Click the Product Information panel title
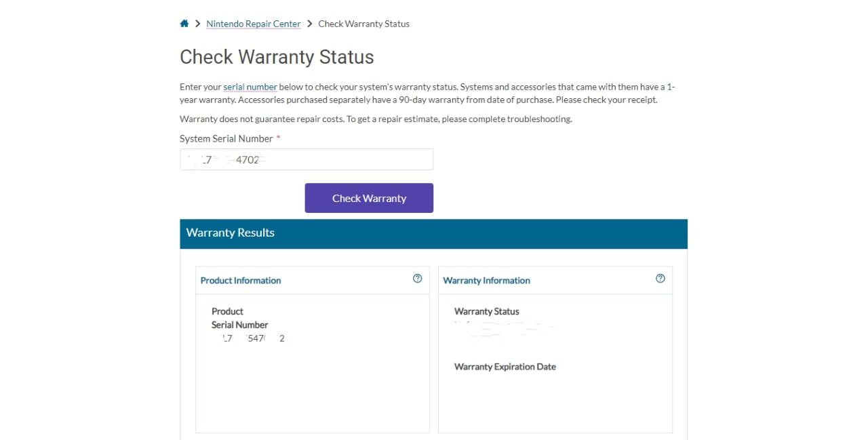Screen dimensions: 868x440 tap(241, 281)
